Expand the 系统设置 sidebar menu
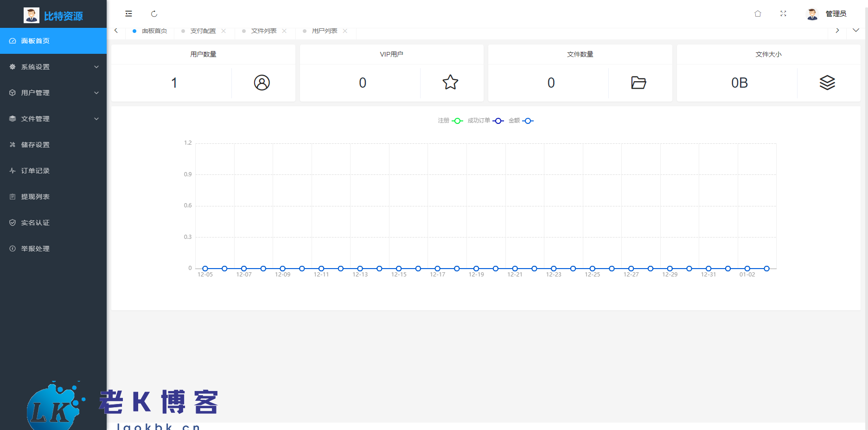This screenshot has height=430, width=868. (53, 67)
